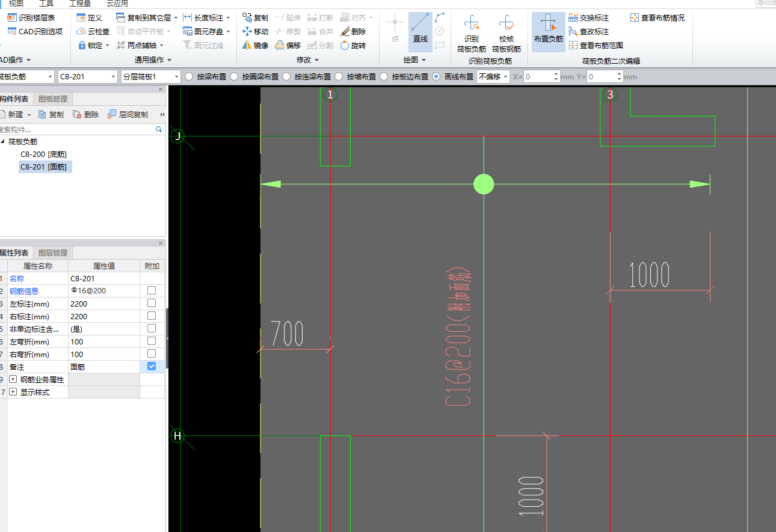The height and width of the screenshot is (532, 776).
Task: Click the X offset input field
Action: coord(538,76)
